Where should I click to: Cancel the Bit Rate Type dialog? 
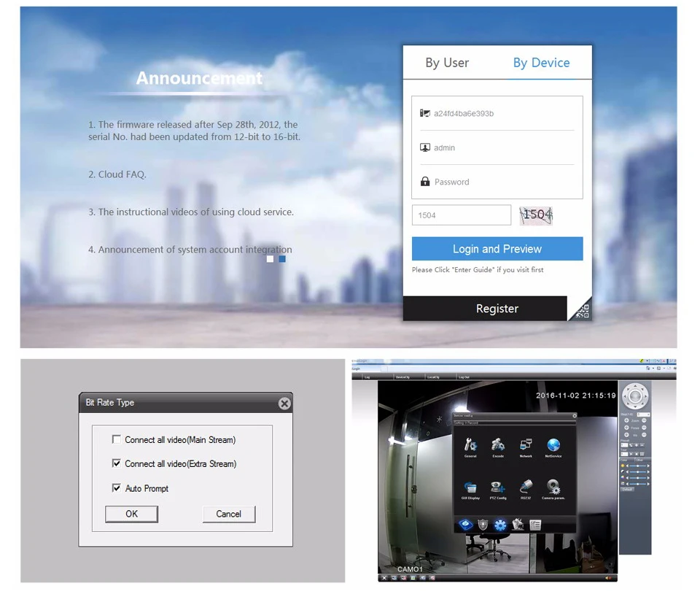click(229, 514)
